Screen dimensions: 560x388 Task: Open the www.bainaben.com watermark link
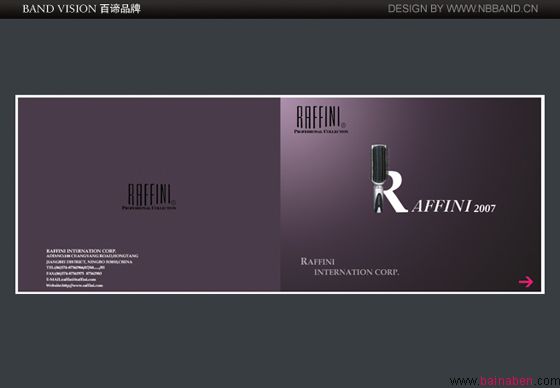coord(505,381)
